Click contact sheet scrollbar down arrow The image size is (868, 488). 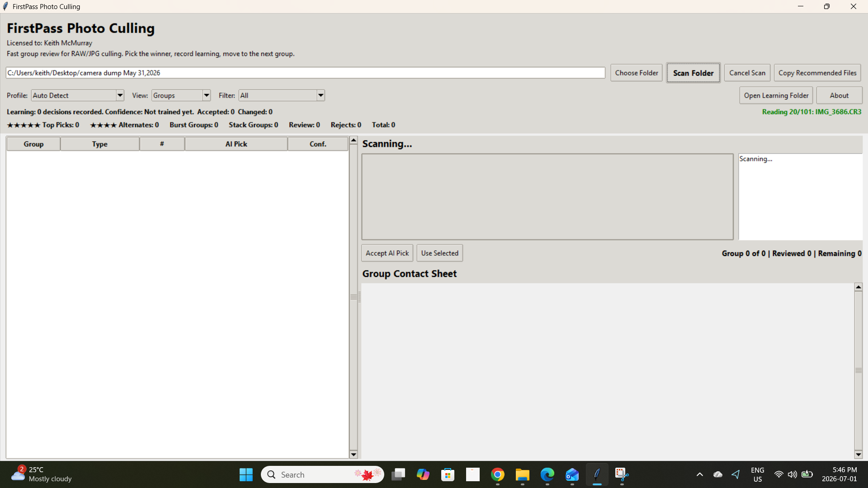[858, 455]
